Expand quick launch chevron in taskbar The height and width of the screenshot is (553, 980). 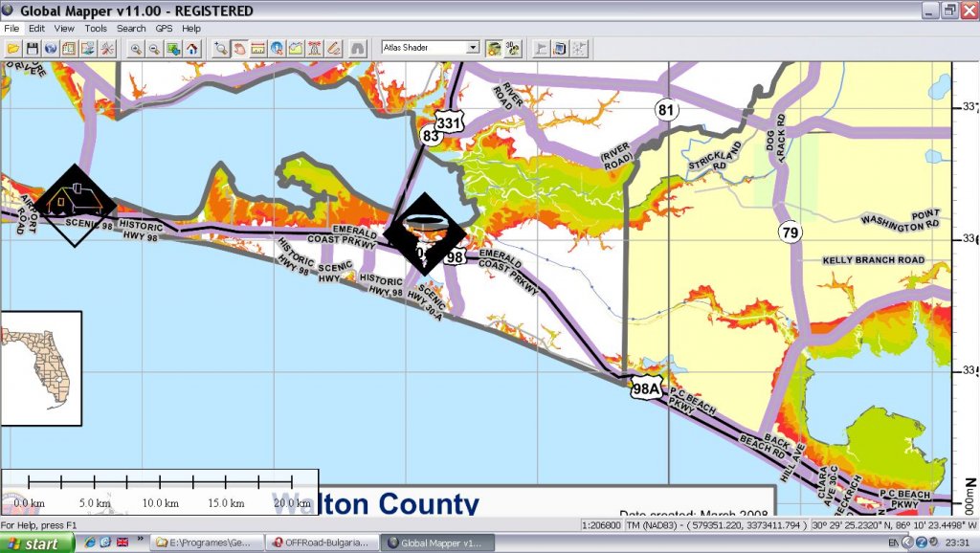140,539
